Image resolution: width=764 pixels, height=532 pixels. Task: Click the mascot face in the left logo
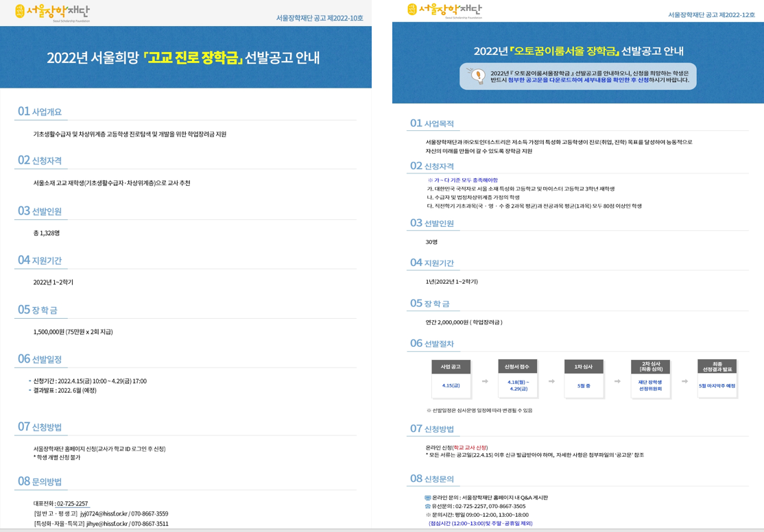click(x=19, y=11)
